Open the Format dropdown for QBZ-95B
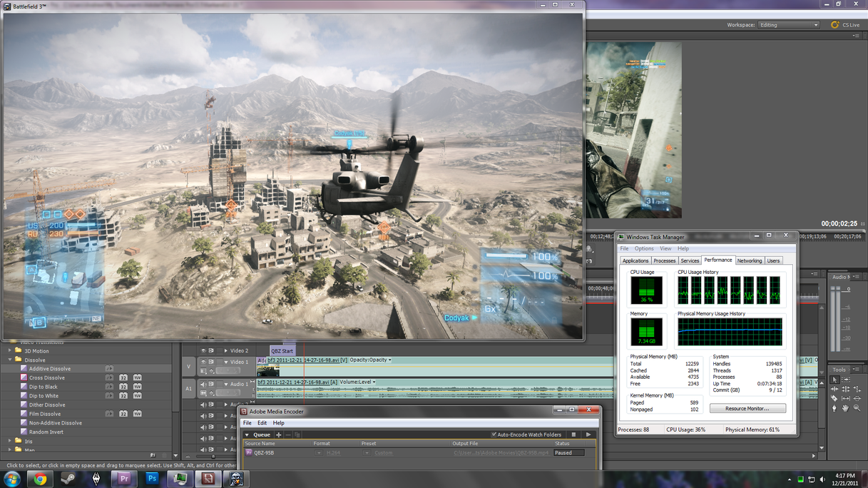 click(x=318, y=453)
